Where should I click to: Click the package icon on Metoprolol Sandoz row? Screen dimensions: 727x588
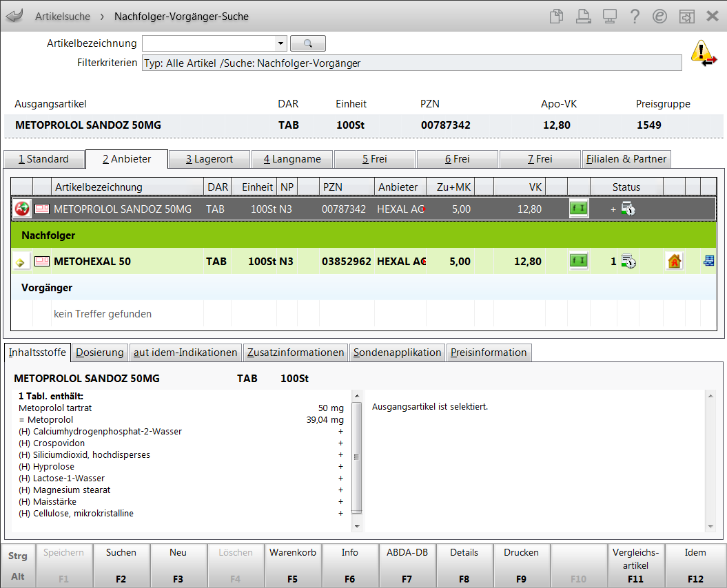[x=42, y=209]
